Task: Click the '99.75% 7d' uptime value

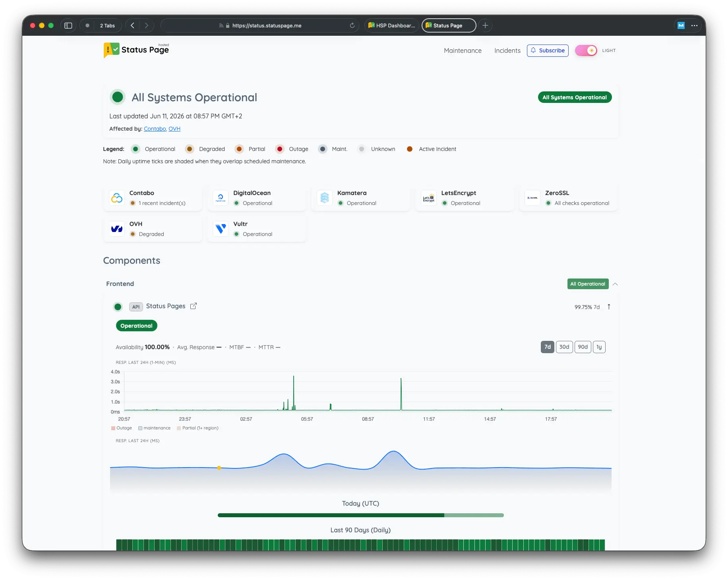Action: point(587,307)
